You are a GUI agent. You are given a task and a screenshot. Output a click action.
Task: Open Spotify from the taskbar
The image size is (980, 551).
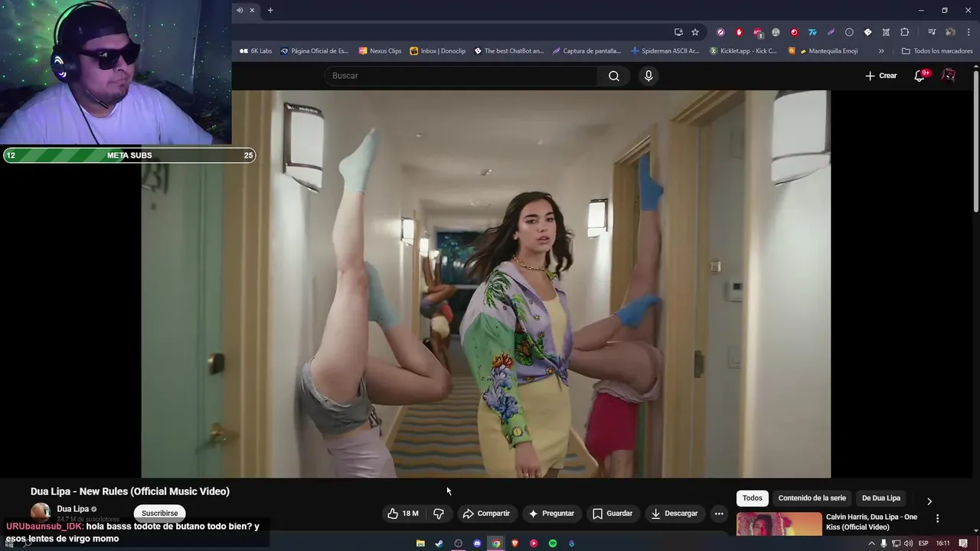pos(552,543)
